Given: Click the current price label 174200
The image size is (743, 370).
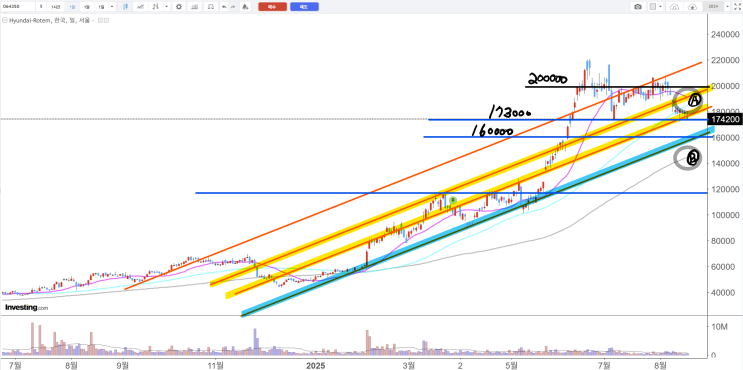Looking at the screenshot, I should click(x=725, y=119).
